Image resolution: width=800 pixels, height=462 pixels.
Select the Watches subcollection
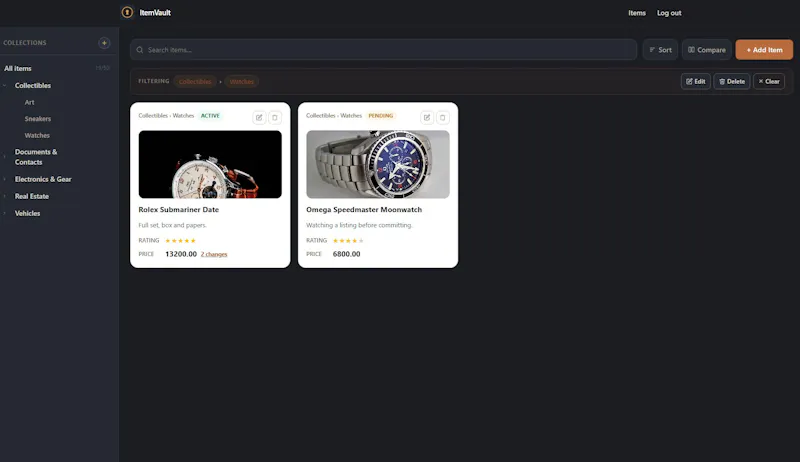pos(37,136)
